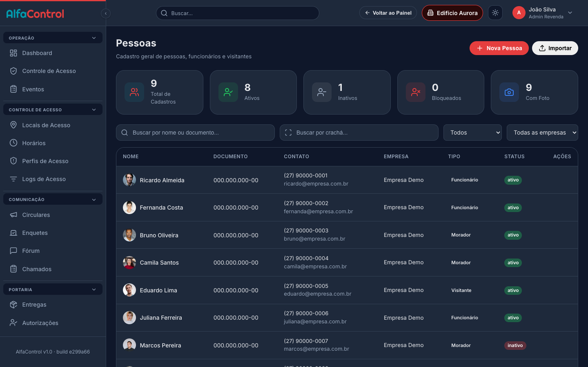Click the Horários clock icon
This screenshot has width=588, height=367.
tap(14, 143)
